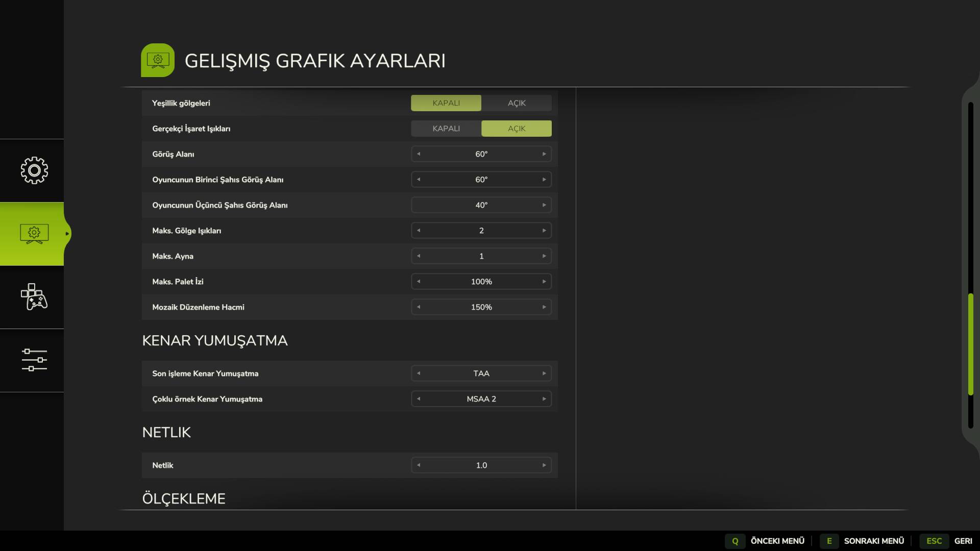Open the controls gamepad sidebar icon
This screenshot has width=980, height=551.
tap(34, 297)
